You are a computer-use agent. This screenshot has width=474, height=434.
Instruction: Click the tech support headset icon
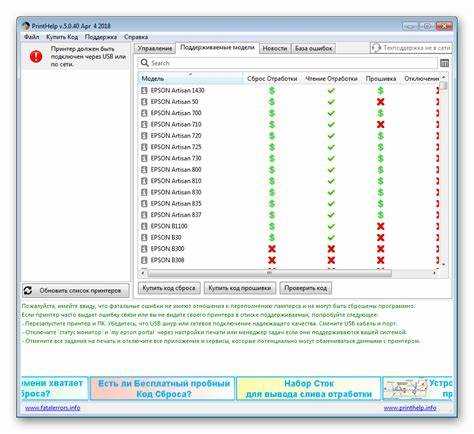coord(376,48)
